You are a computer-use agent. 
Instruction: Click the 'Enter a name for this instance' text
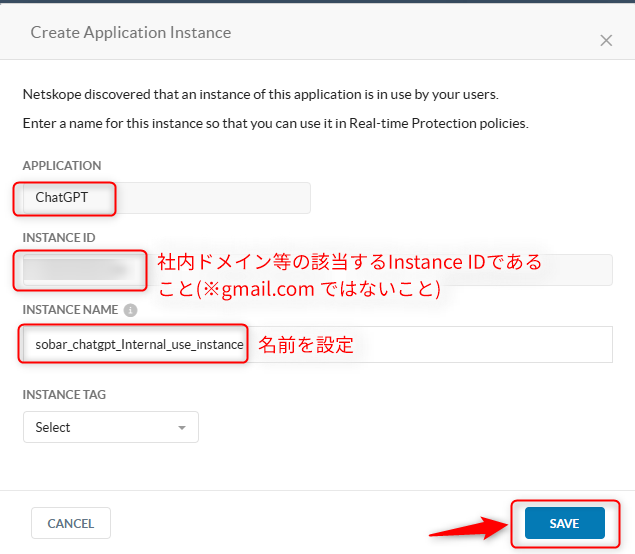275,124
